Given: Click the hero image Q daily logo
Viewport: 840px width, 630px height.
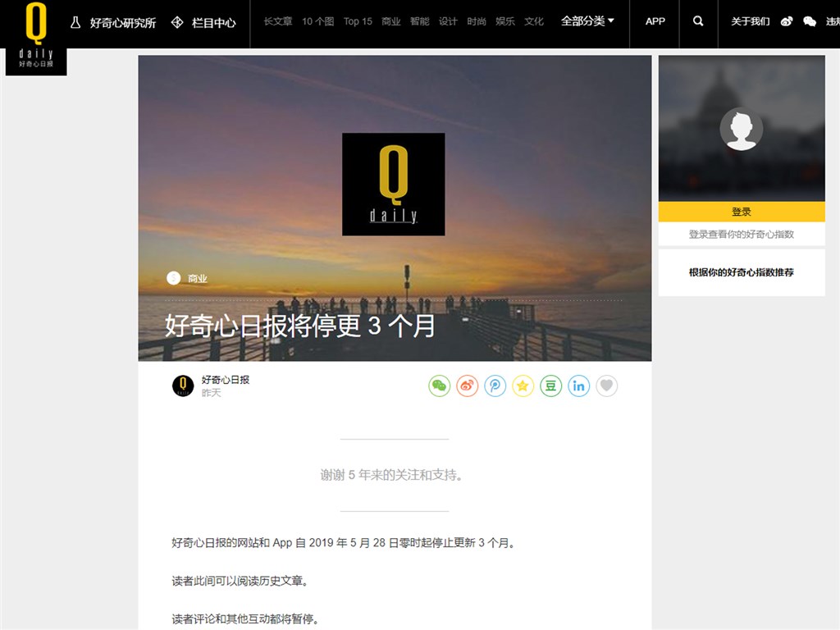Looking at the screenshot, I should (393, 184).
